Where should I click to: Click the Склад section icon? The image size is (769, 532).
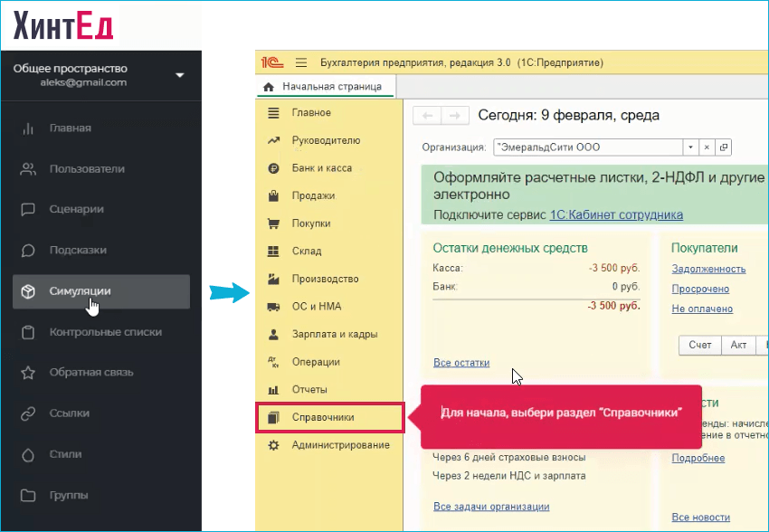(274, 251)
